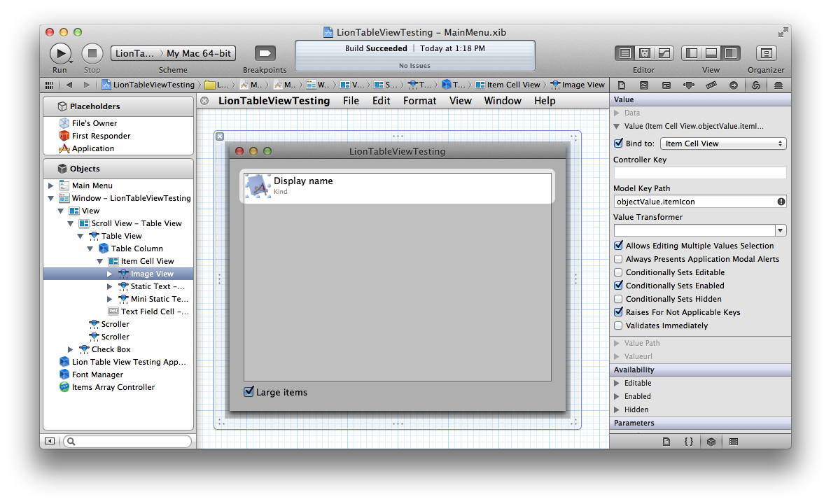831x504 pixels.
Task: Enable Validates Immediately
Action: [618, 325]
